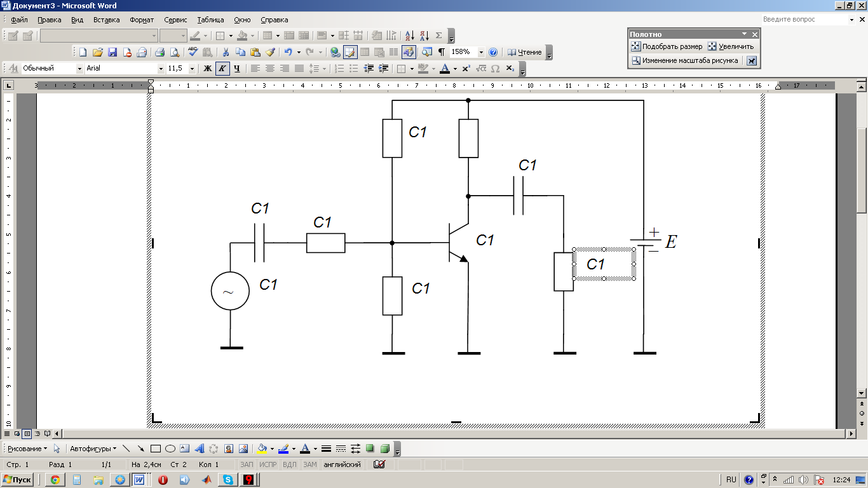The image size is (868, 488).
Task: Open the Формат menu
Action: pos(142,20)
